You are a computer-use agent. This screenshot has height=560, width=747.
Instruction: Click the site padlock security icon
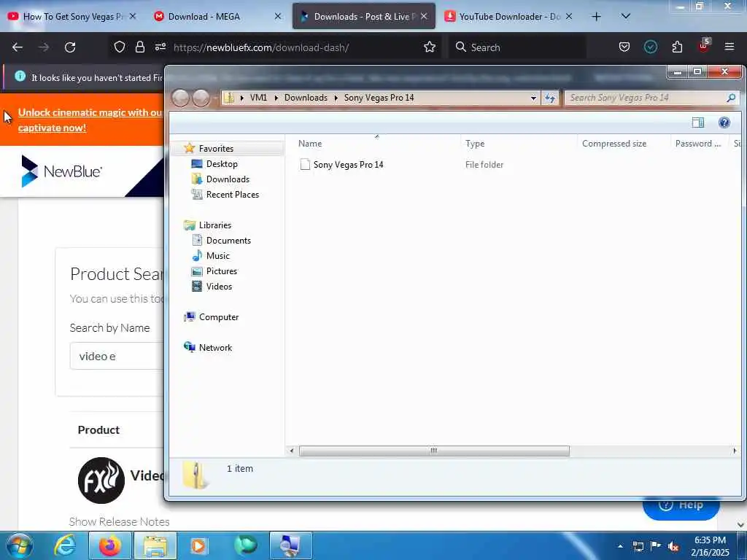[139, 47]
